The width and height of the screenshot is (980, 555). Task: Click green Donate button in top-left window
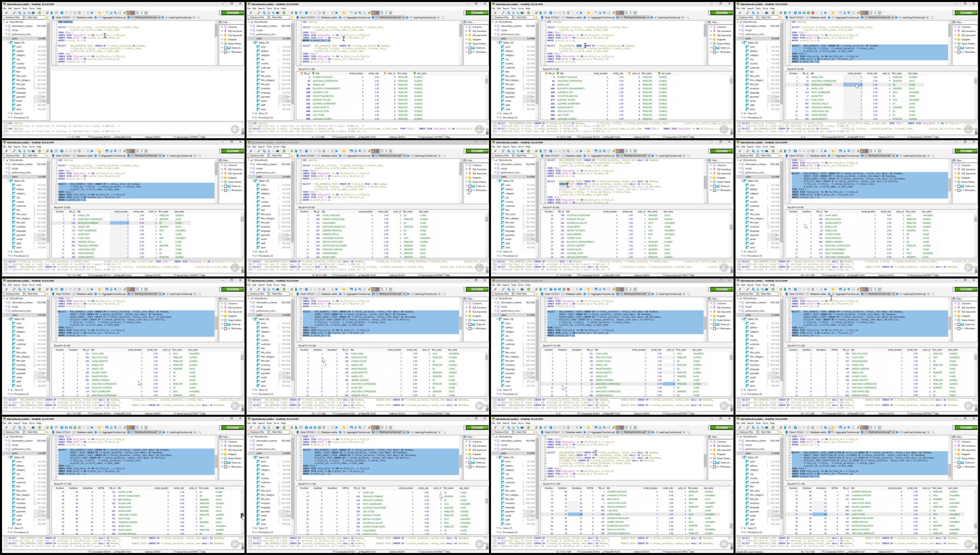[232, 13]
